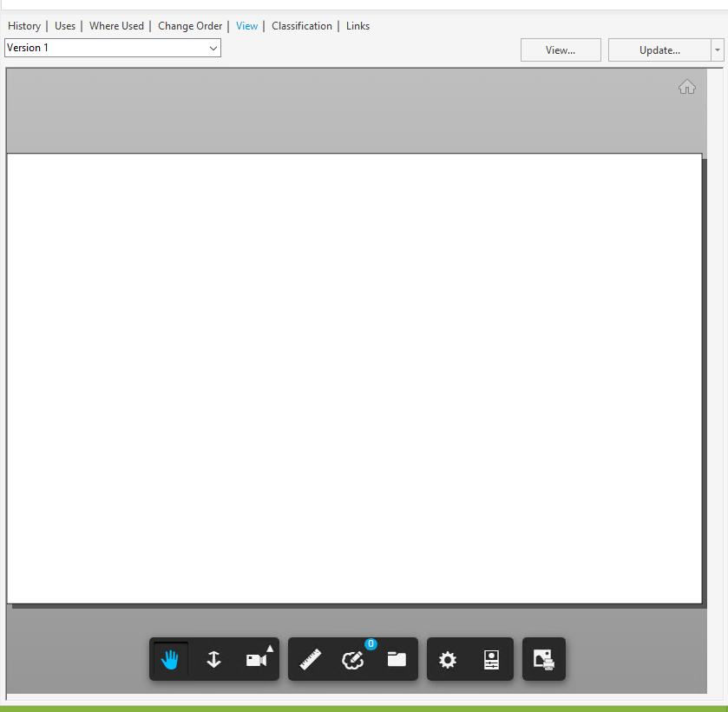Open the Camera views tool

255,660
